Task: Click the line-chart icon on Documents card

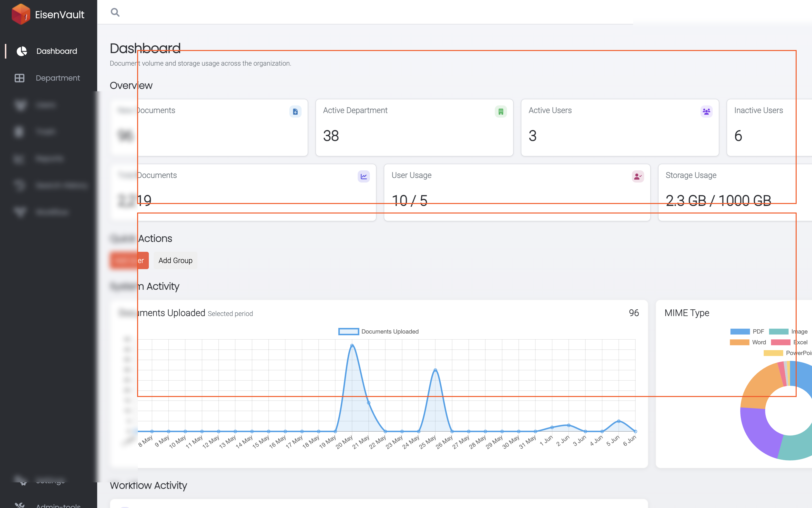Action: (x=364, y=176)
